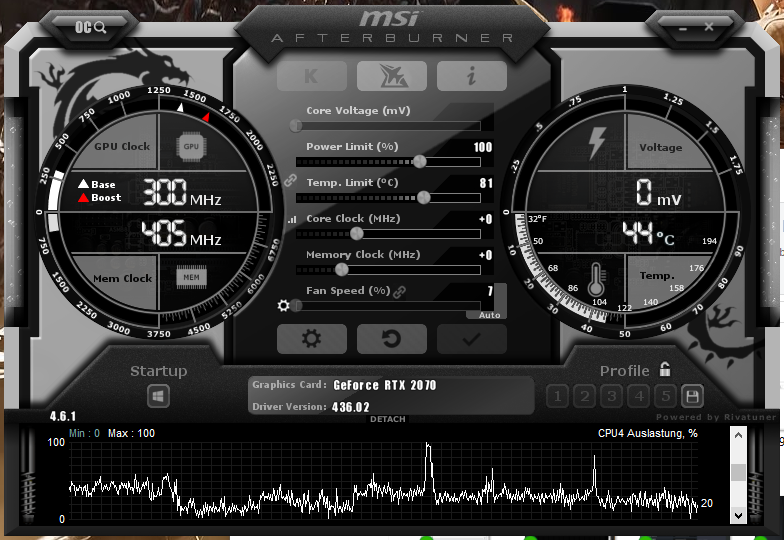Click the Core Clock slider handle
784x540 pixels.
point(356,234)
